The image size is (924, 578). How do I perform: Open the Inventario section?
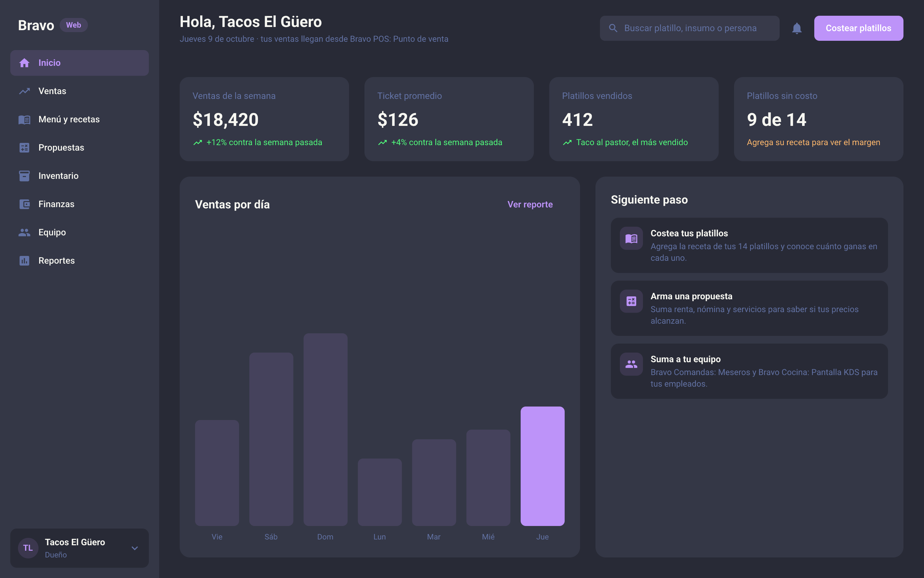[80, 176]
